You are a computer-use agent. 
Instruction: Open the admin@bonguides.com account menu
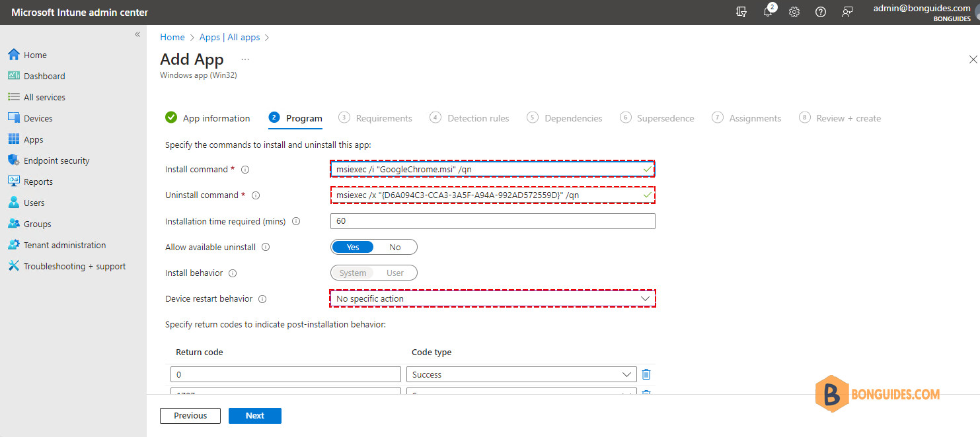click(x=921, y=13)
